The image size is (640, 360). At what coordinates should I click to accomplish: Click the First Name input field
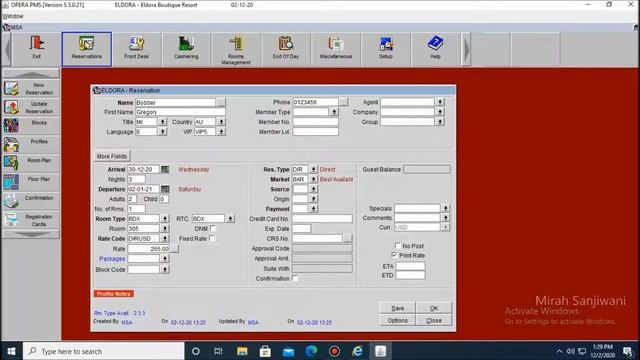[180, 112]
